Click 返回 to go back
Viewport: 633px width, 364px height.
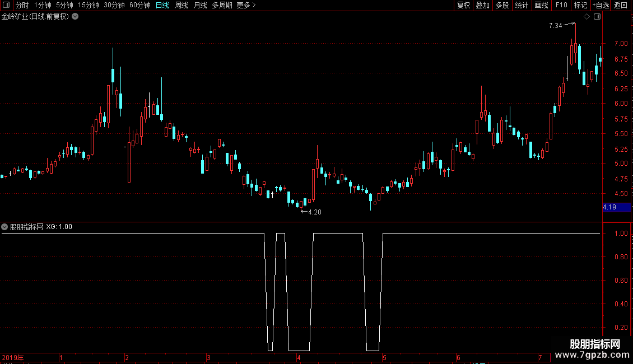coord(621,5)
